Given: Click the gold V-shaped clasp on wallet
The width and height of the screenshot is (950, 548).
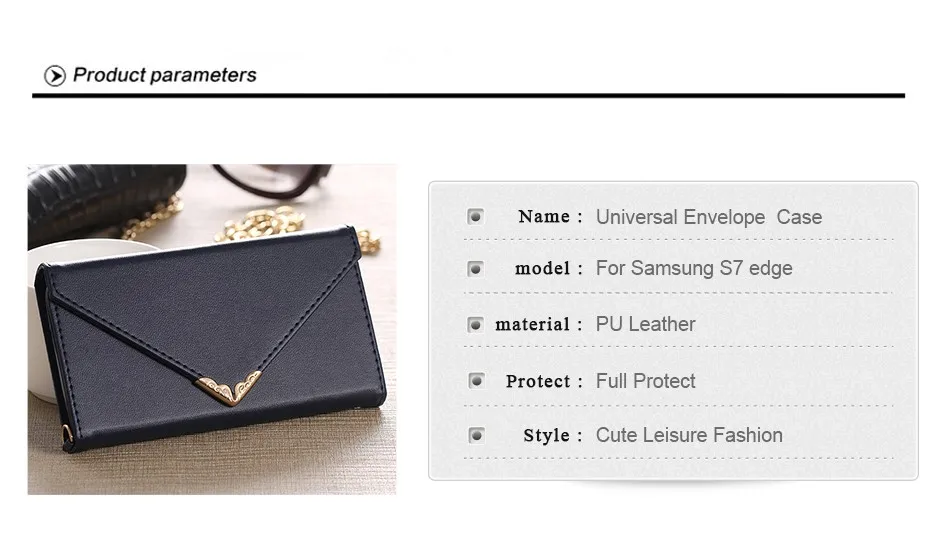Looking at the screenshot, I should [x=230, y=387].
